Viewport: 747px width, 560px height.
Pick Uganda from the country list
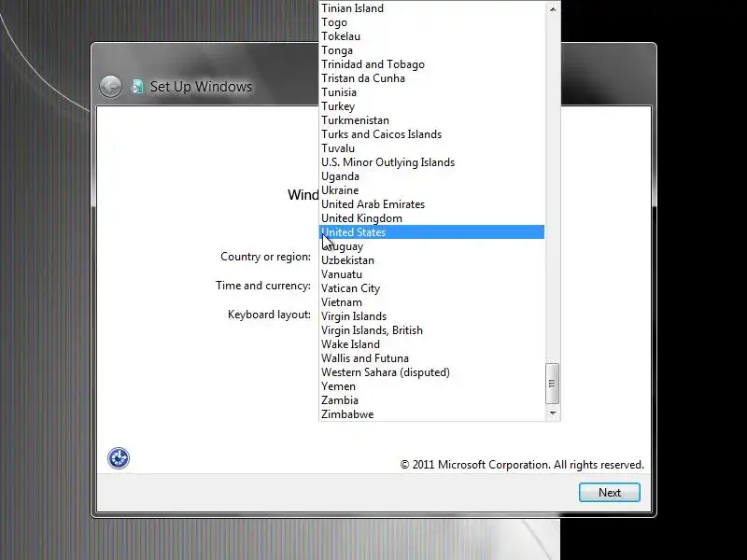coord(431,176)
